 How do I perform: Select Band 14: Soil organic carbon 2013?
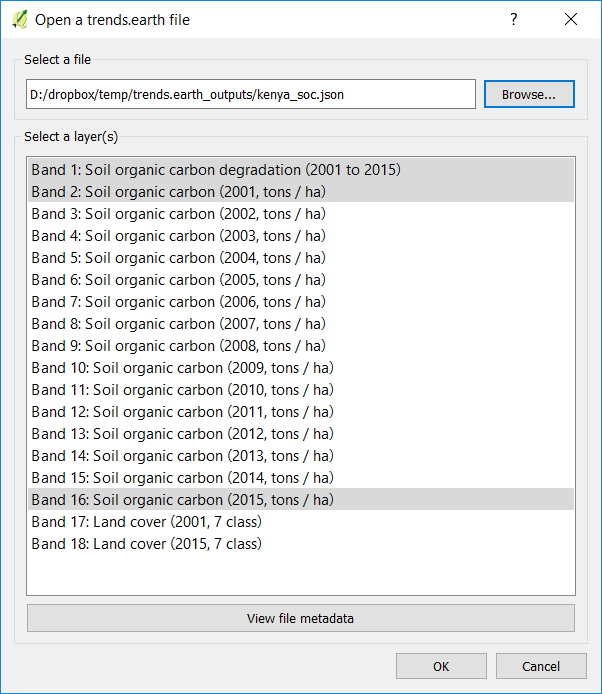[301, 456]
